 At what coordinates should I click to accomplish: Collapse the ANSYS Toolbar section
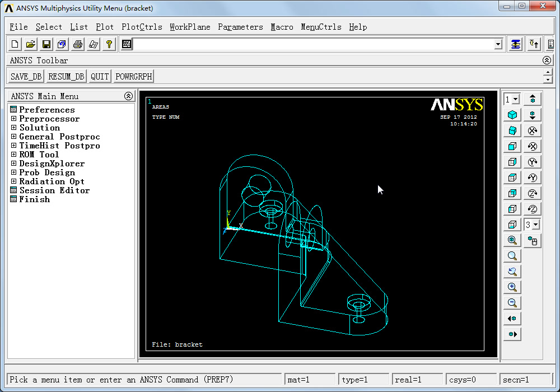[547, 60]
